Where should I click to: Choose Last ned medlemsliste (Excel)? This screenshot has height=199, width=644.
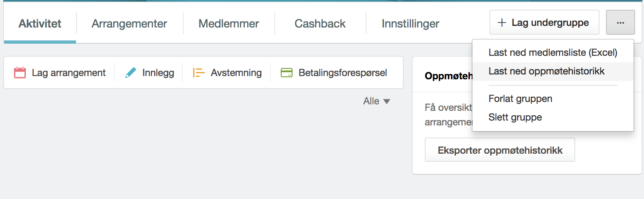coord(553,53)
